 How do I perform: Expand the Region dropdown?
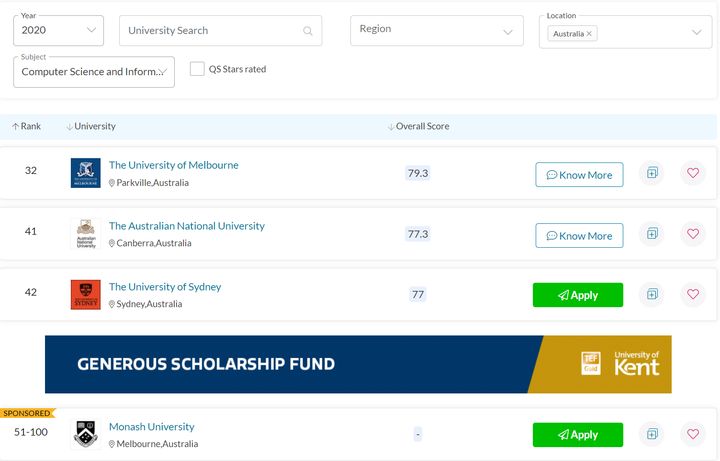pos(437,30)
